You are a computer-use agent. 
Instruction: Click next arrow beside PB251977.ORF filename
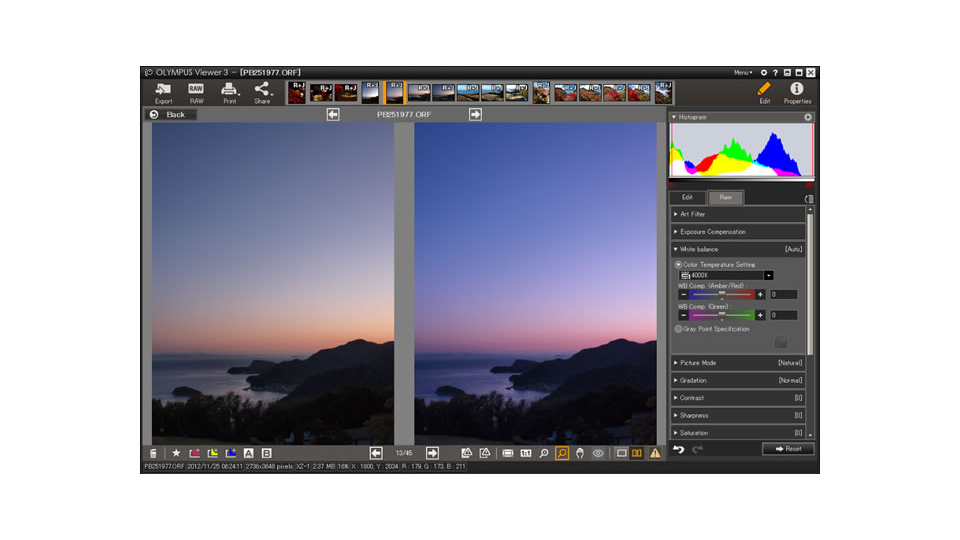tap(475, 114)
